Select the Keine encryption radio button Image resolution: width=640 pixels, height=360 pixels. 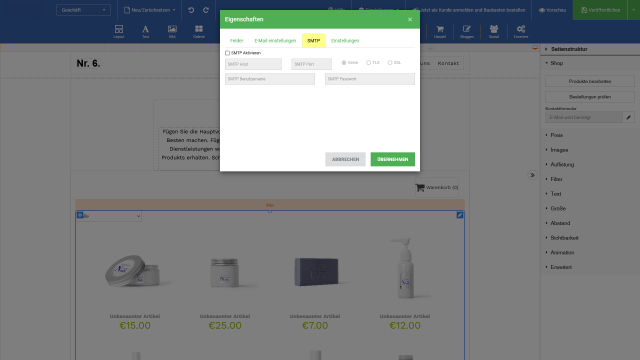[x=344, y=62]
